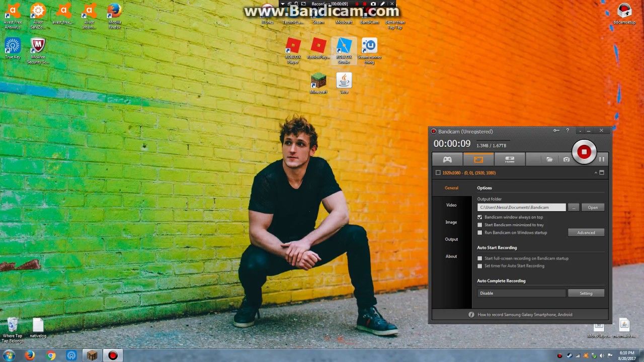Open the Video settings tab
This screenshot has height=362, width=644.
click(x=451, y=205)
